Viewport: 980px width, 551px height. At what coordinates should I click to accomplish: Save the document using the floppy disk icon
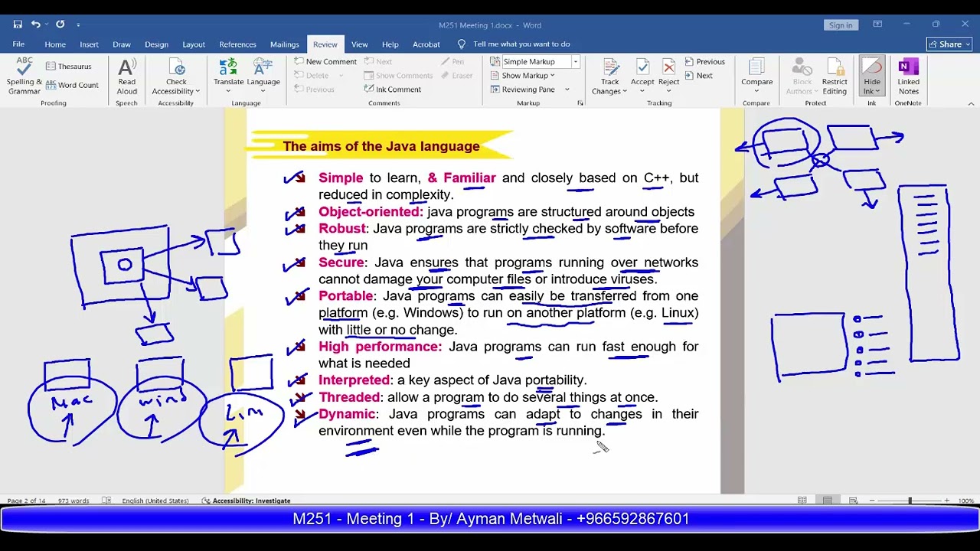pos(18,24)
